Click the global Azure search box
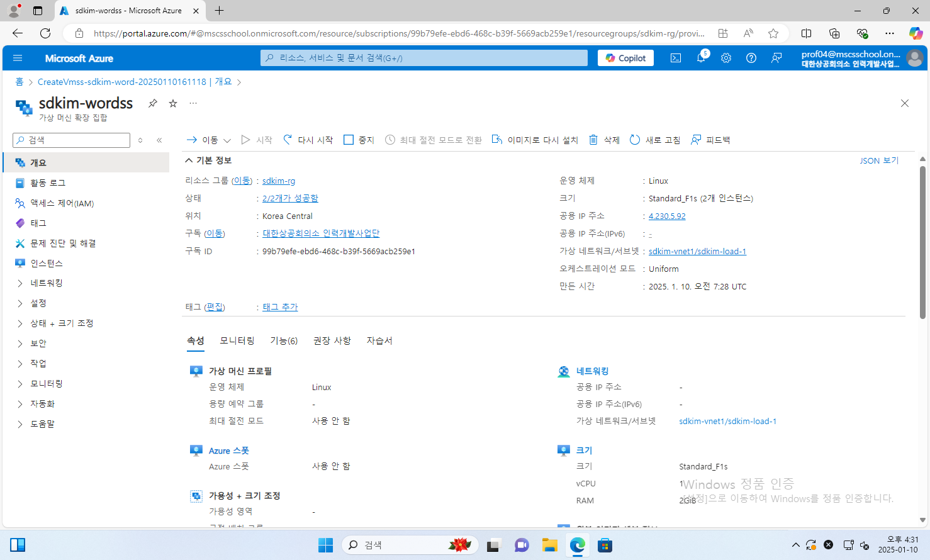This screenshot has width=930, height=560. point(424,58)
